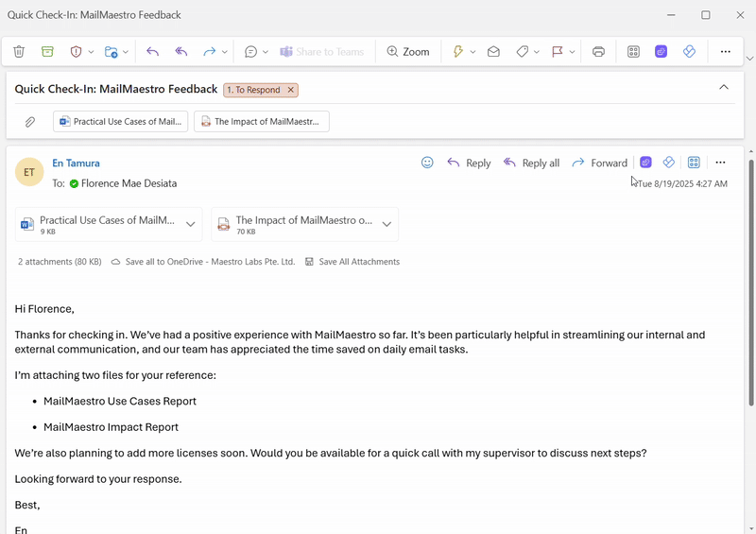Click the '1. To Respond' category label
This screenshot has height=534, width=756.
coord(253,90)
